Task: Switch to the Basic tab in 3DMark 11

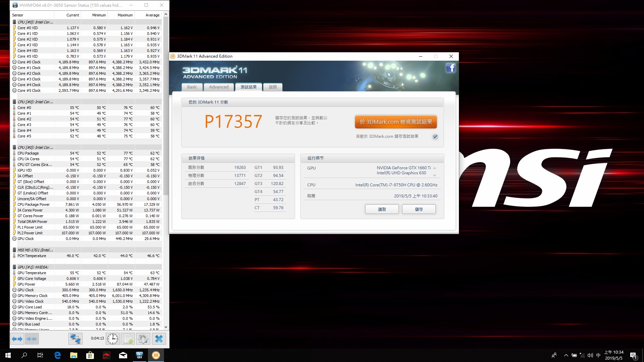Action: click(192, 87)
